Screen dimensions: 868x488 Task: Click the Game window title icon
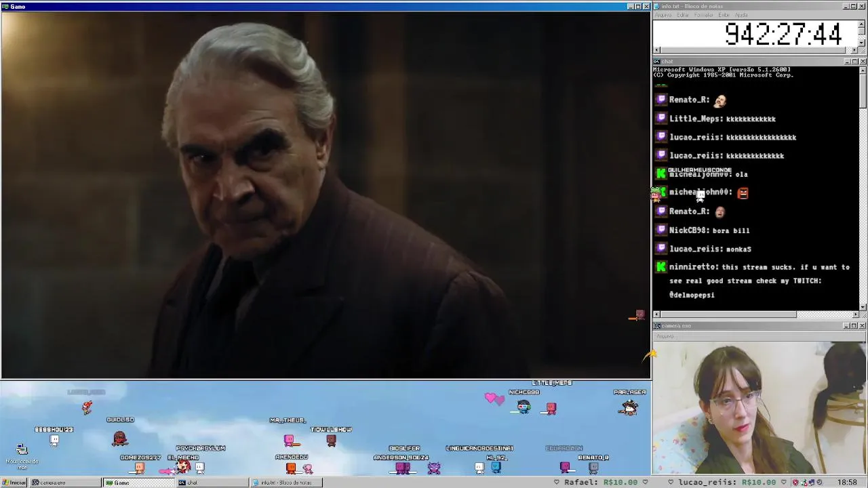pyautogui.click(x=5, y=6)
